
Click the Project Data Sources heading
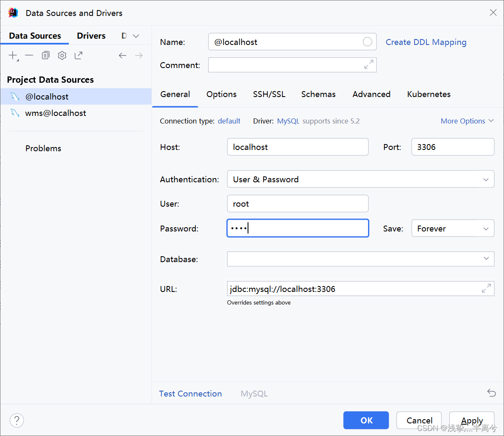(x=50, y=80)
